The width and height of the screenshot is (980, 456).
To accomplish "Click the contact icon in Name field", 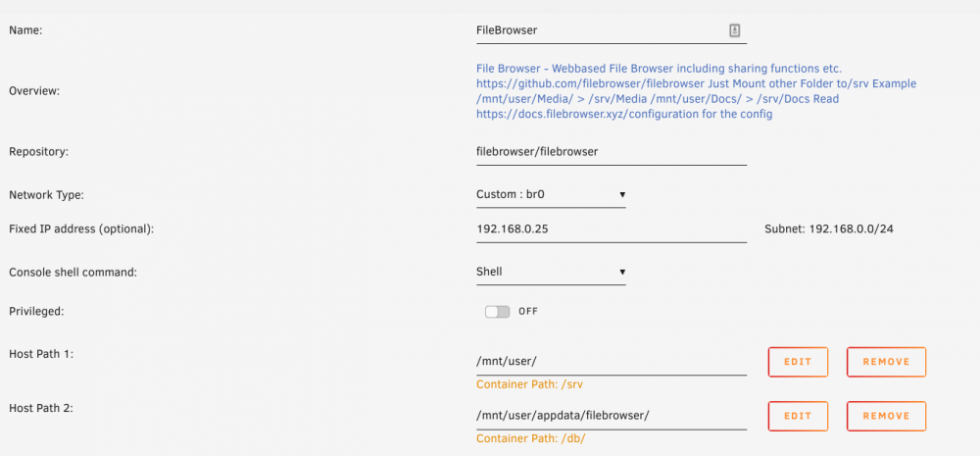I will pos(734,30).
